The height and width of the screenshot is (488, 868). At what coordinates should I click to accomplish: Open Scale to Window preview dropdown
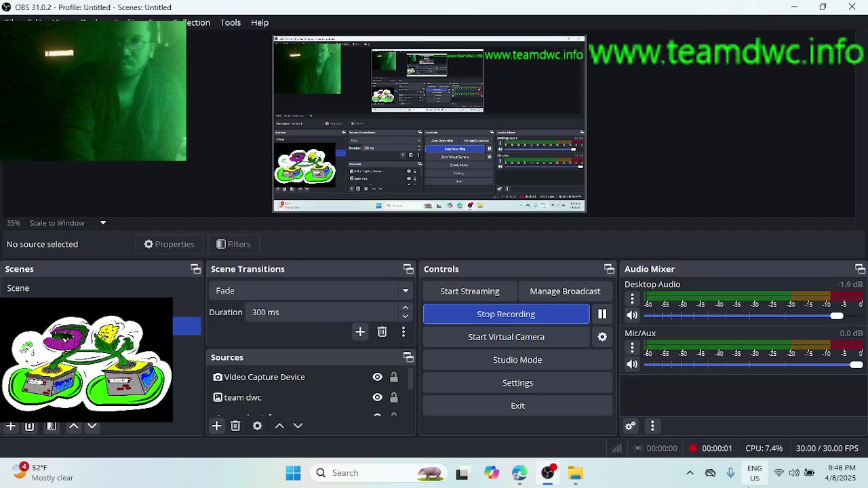click(x=103, y=223)
